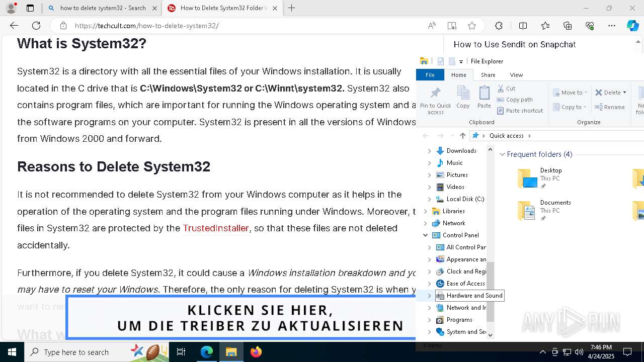
Task: Open Copy to dropdown
Action: [x=570, y=107]
